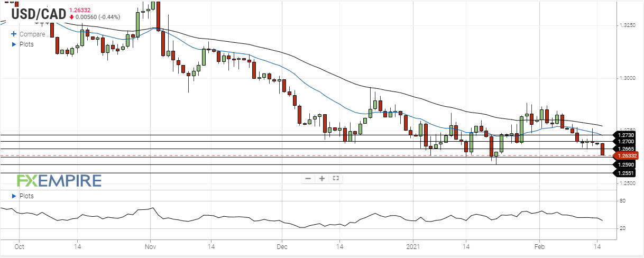644x258 pixels.
Task: Click the Nov date label on time axis
Action: pyautogui.click(x=150, y=246)
